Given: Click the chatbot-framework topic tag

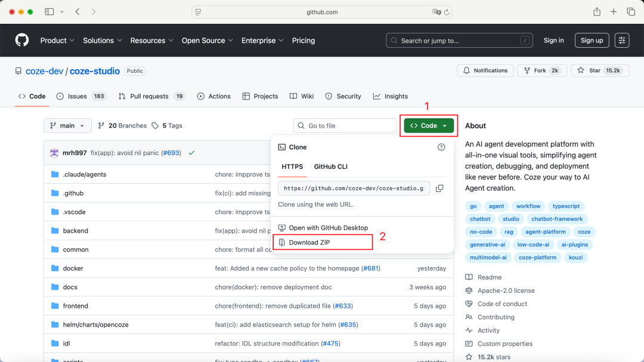Looking at the screenshot, I should [557, 219].
